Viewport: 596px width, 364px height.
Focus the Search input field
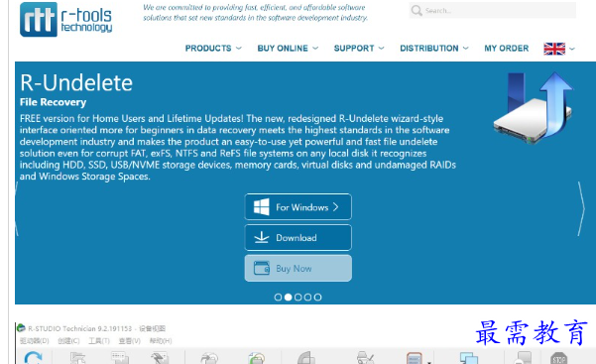[493, 10]
